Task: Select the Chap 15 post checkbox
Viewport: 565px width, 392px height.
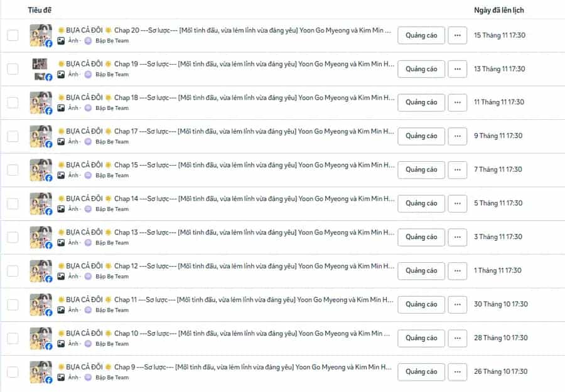Action: (x=13, y=170)
